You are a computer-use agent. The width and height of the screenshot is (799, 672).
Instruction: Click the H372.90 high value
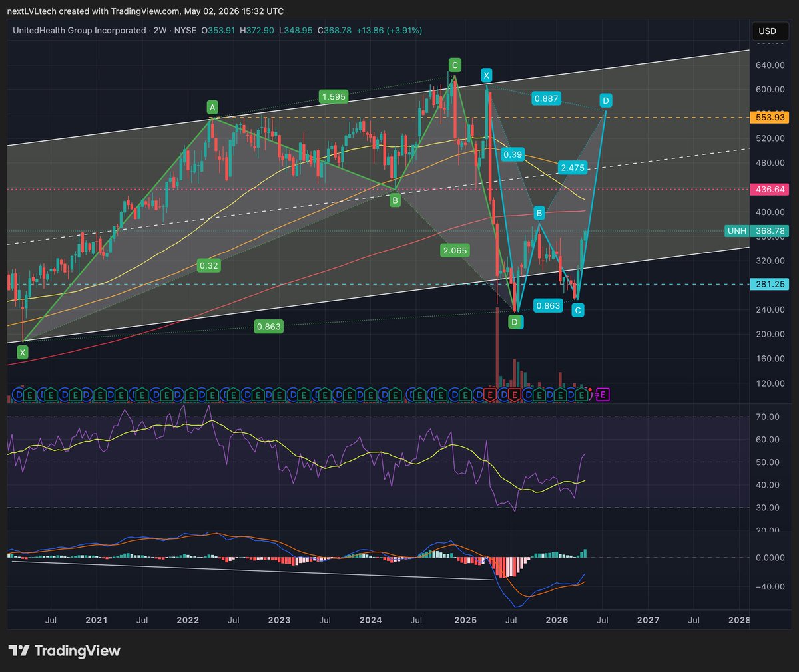pyautogui.click(x=258, y=30)
